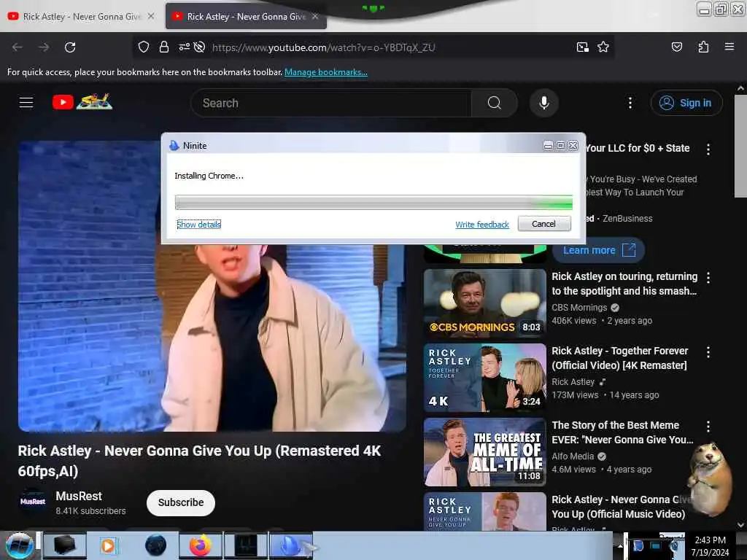This screenshot has width=747, height=560.
Task: Select the Ninite taskbar icon
Action: coord(291,545)
